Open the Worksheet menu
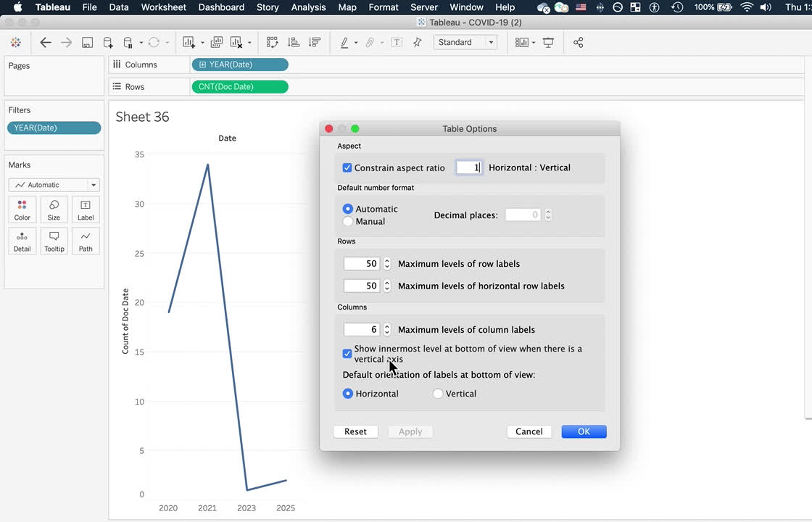Viewport: 812px width, 522px height. click(163, 7)
